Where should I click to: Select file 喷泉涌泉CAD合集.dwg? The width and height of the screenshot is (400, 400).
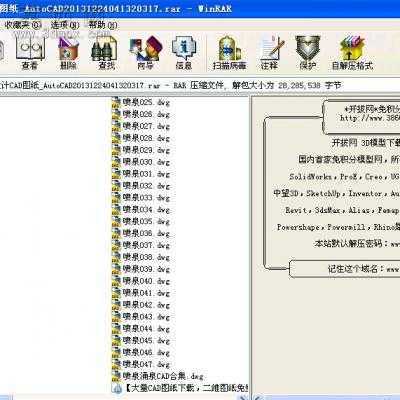[x=158, y=376]
